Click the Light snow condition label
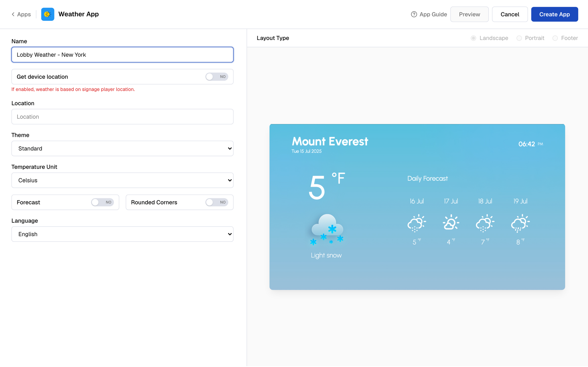This screenshot has height=367, width=588. click(326, 255)
